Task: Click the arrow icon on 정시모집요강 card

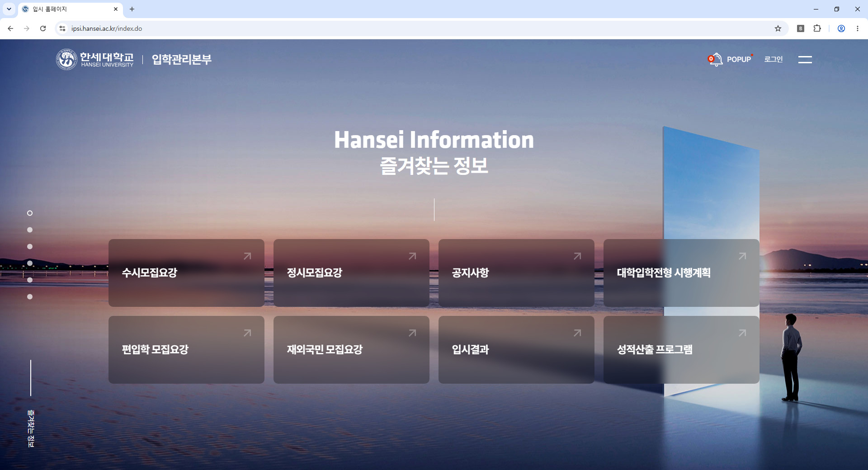Action: tap(412, 256)
